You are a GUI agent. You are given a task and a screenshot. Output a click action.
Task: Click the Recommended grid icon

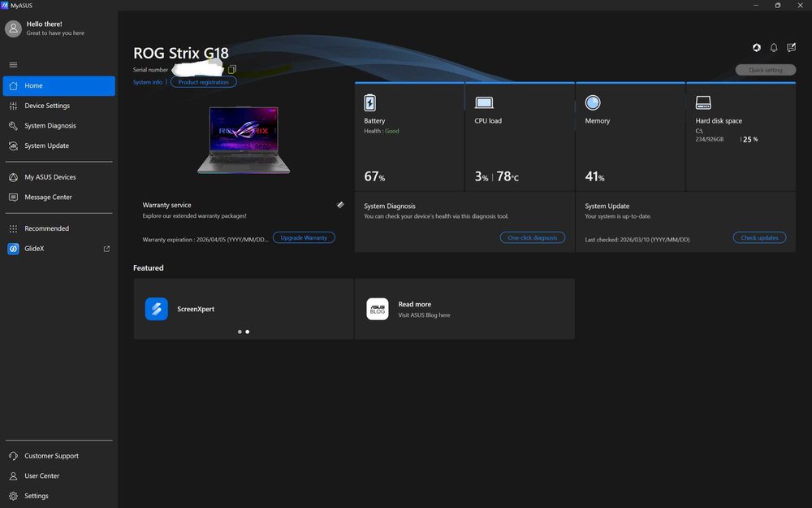(x=14, y=228)
